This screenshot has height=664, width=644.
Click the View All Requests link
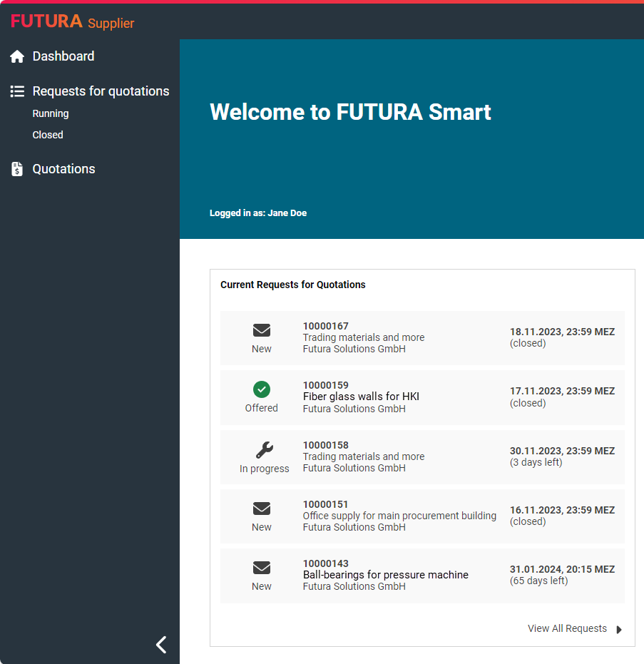[x=567, y=629]
